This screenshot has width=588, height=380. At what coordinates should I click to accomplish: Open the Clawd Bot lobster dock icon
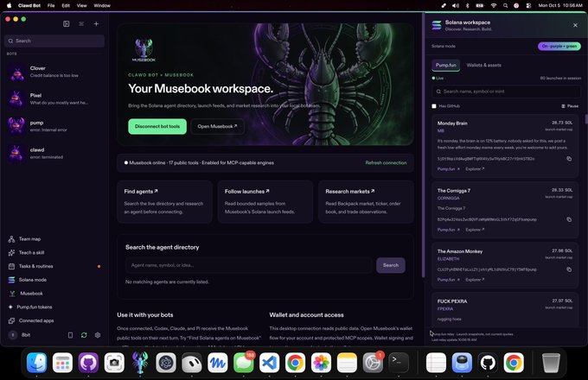click(140, 363)
